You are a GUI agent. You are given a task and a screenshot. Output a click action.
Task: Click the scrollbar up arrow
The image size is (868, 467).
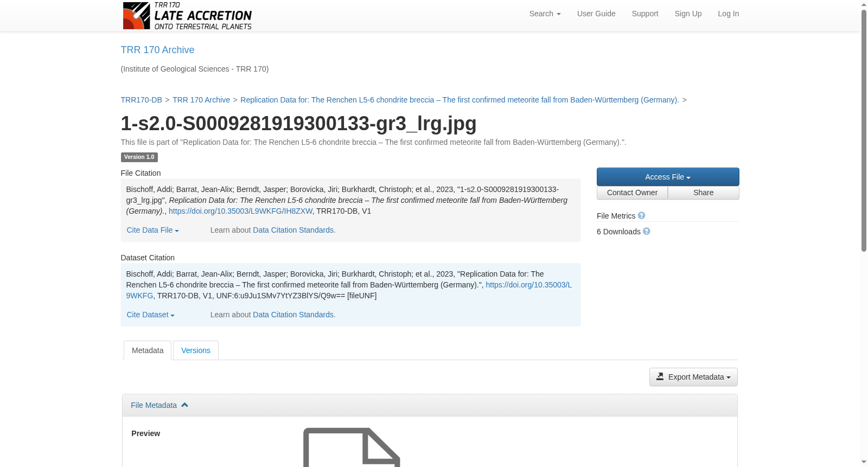coord(864,4)
